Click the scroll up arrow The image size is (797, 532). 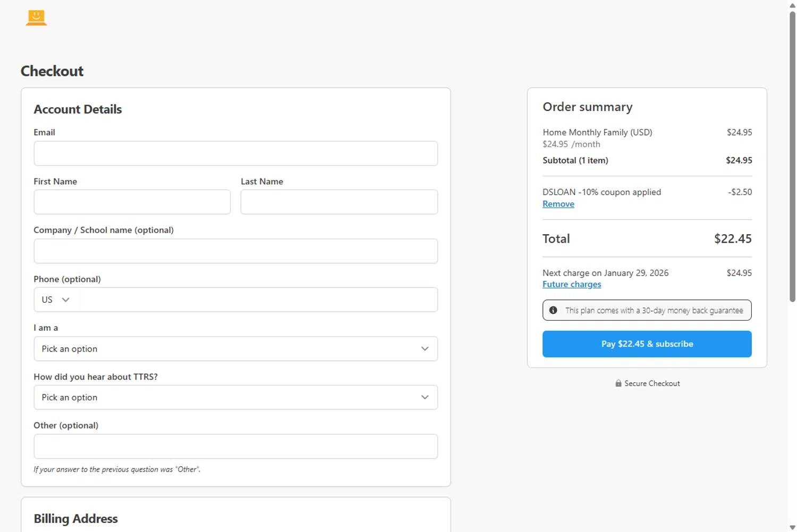pyautogui.click(x=792, y=5)
